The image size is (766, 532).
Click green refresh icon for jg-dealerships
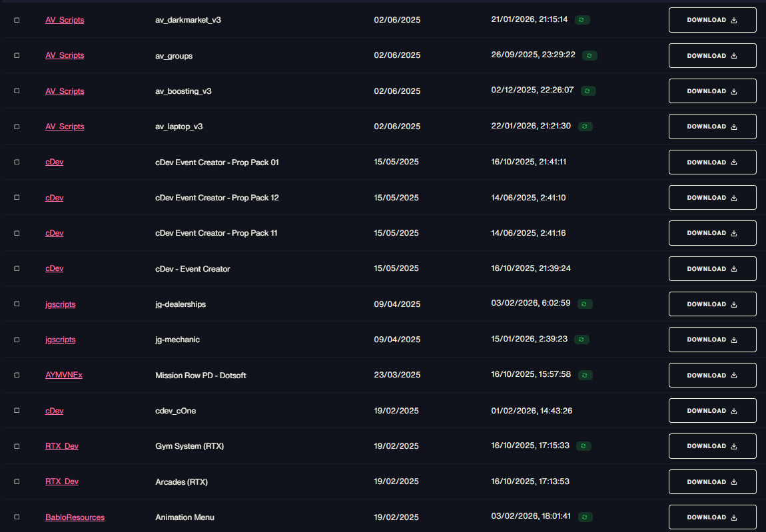(x=585, y=304)
